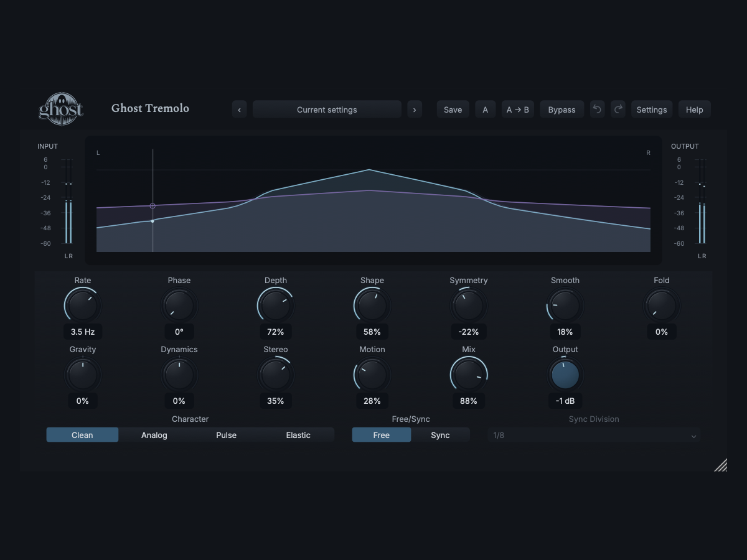Click the 72% depth value field

coord(276,332)
